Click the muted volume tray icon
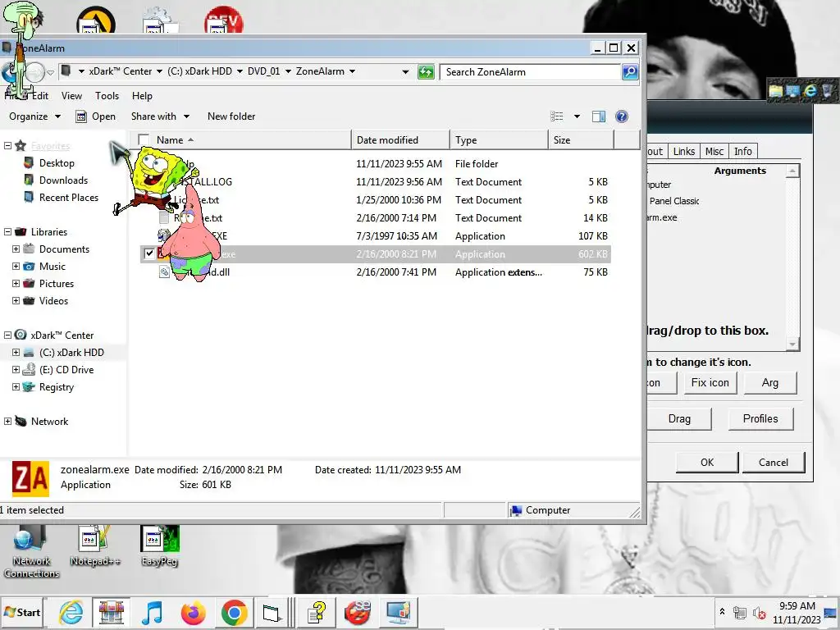Image resolution: width=840 pixels, height=630 pixels. point(759,612)
